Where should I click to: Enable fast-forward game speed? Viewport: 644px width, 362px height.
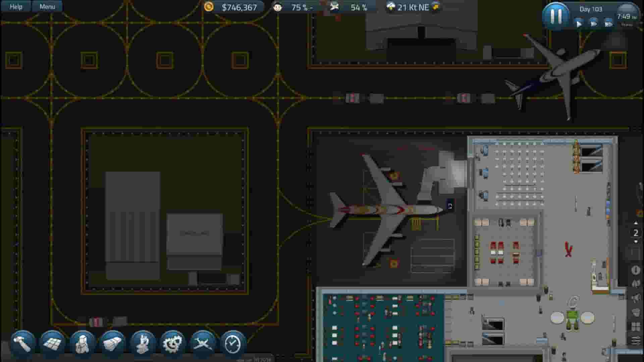[x=594, y=23]
